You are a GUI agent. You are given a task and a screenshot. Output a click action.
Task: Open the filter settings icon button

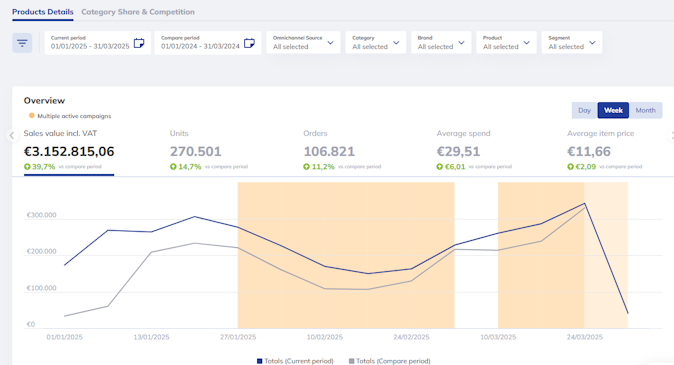coord(22,43)
